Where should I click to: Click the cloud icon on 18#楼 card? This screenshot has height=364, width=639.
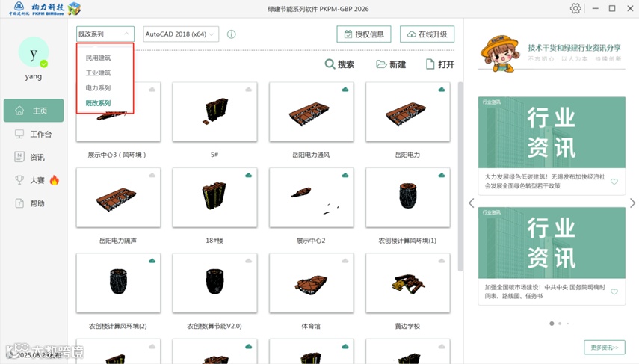pos(249,175)
